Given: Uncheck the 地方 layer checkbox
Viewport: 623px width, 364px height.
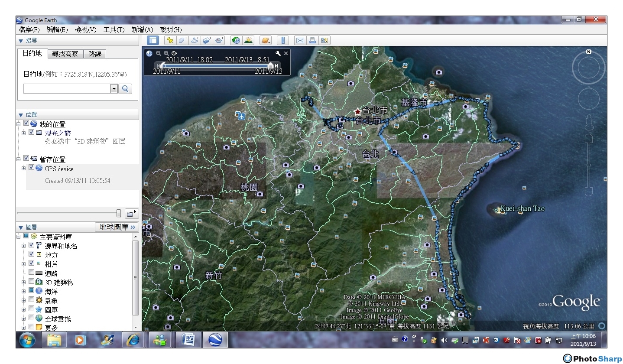Looking at the screenshot, I should 32,254.
